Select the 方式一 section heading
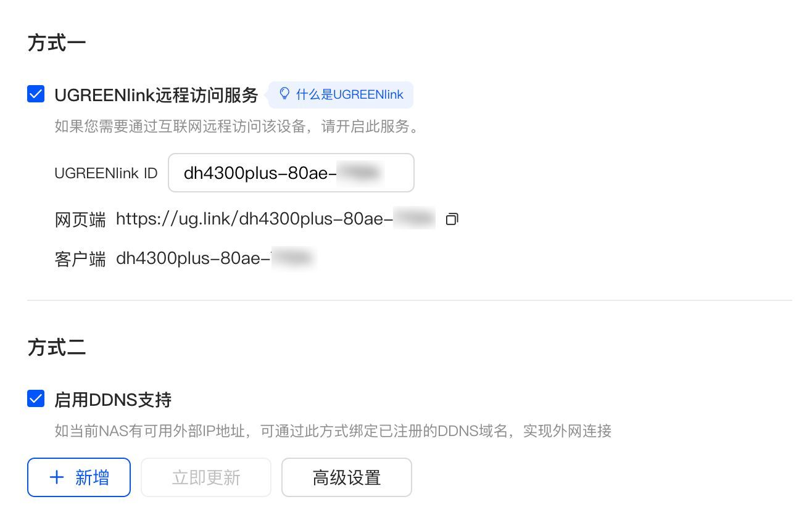 (x=56, y=43)
